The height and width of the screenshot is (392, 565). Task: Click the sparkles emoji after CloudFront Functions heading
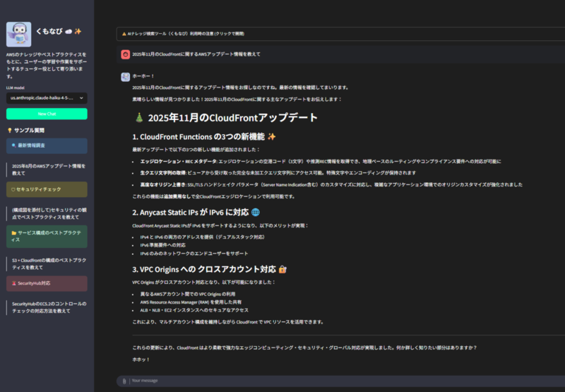coord(272,136)
